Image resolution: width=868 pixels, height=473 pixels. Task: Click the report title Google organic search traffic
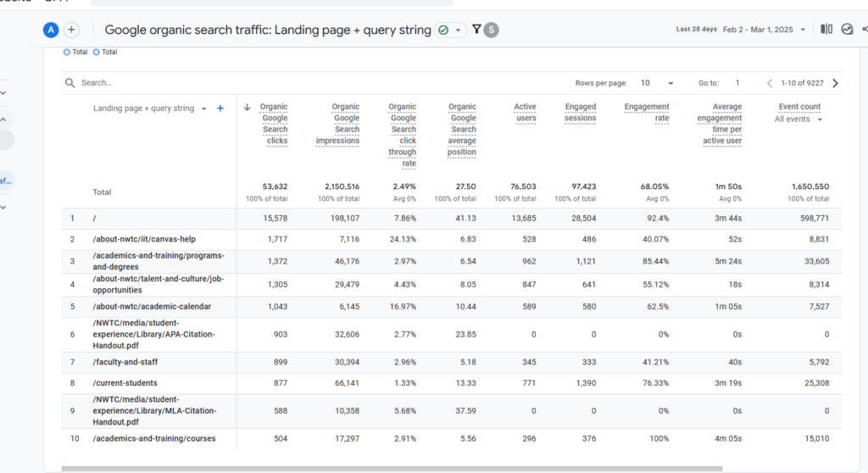tap(268, 30)
